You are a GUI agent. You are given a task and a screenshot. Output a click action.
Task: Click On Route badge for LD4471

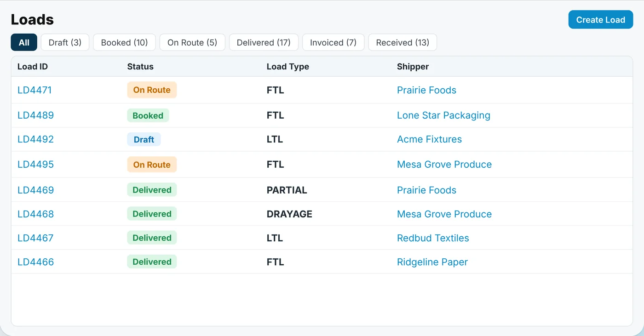152,90
